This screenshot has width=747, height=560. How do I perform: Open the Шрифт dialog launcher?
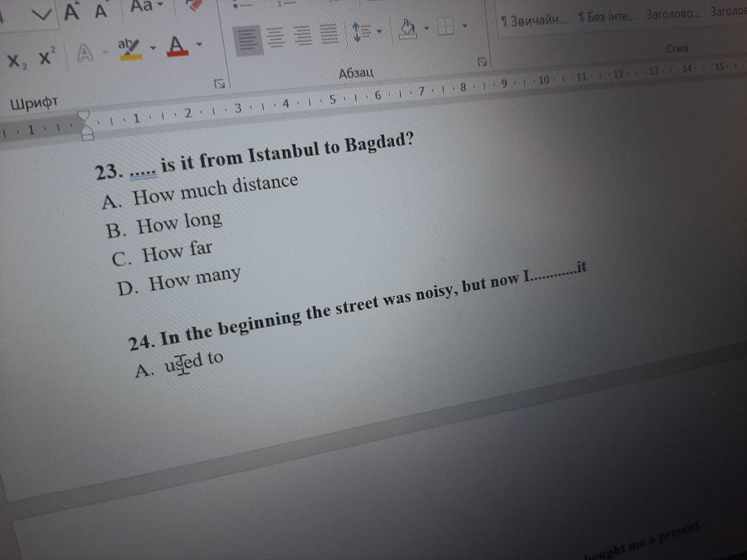[219, 84]
